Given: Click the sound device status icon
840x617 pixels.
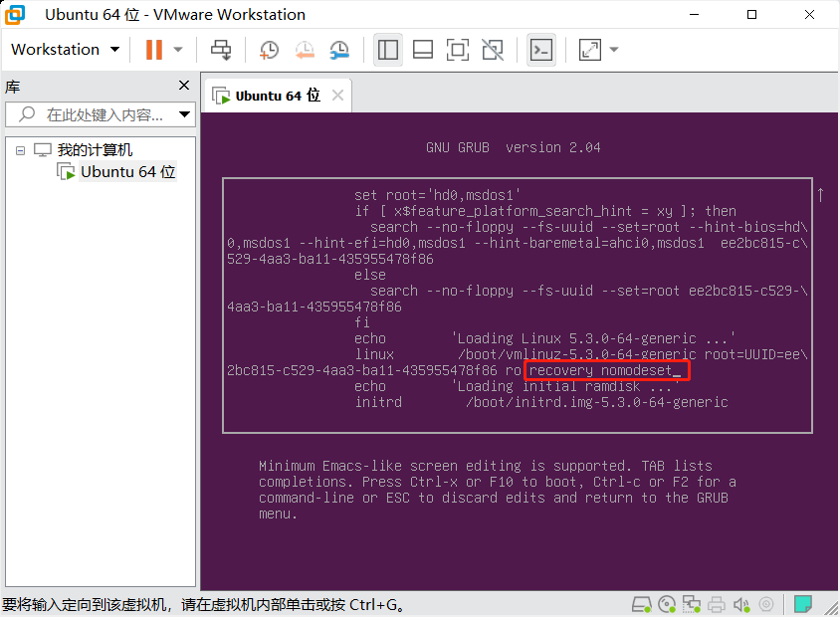Looking at the screenshot, I should click(x=741, y=603).
